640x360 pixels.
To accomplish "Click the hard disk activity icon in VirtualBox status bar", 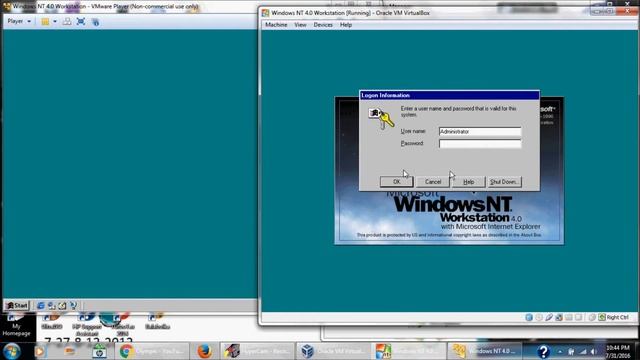I will 529,317.
